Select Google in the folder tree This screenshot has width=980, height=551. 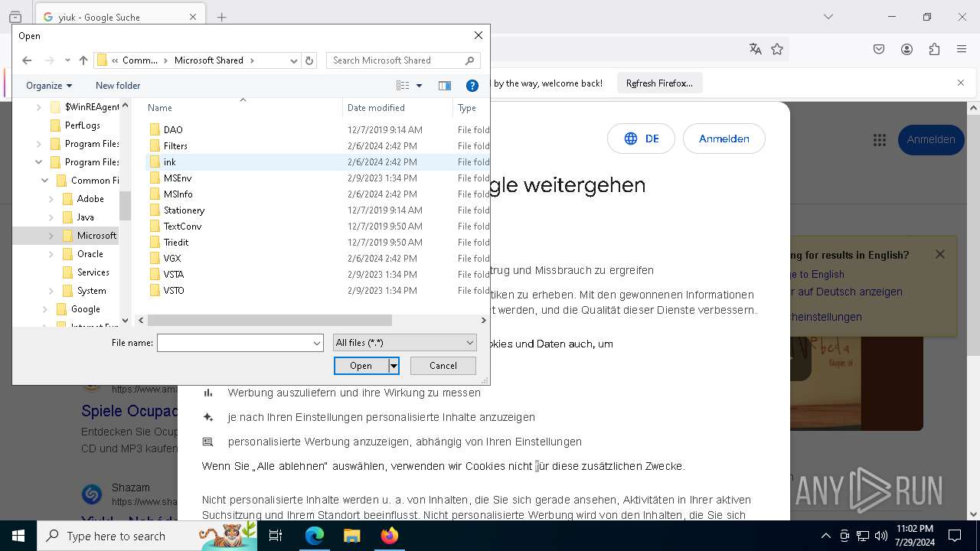point(85,309)
